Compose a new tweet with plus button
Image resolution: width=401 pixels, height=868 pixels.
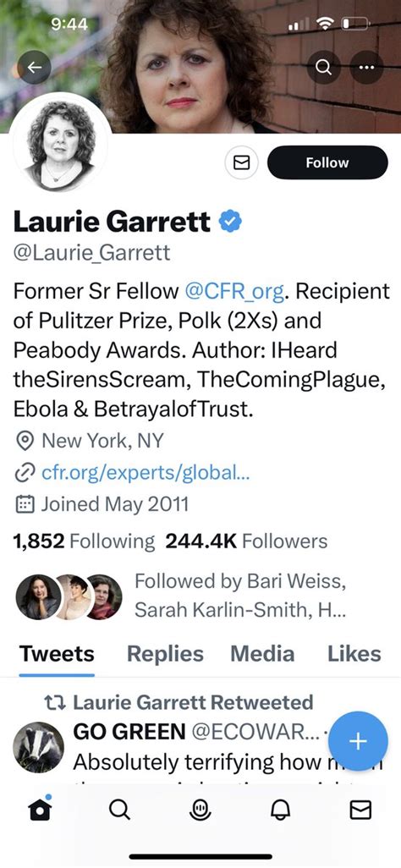(x=358, y=741)
